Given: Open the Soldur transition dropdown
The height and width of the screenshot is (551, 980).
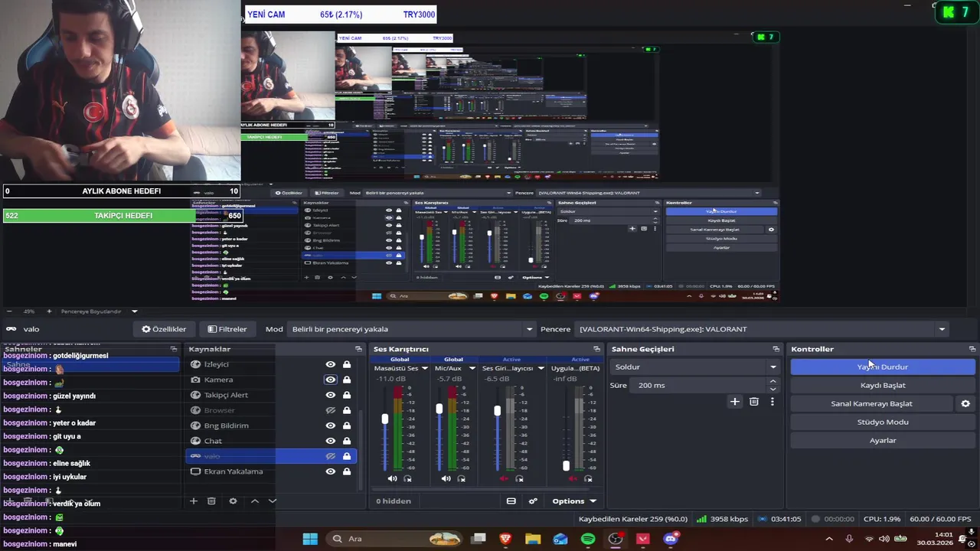Looking at the screenshot, I should 694,367.
